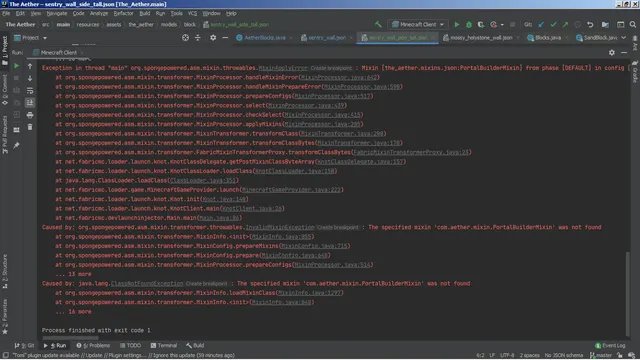
Task: Click the green Run button in top toolbar
Action: coord(457,24)
